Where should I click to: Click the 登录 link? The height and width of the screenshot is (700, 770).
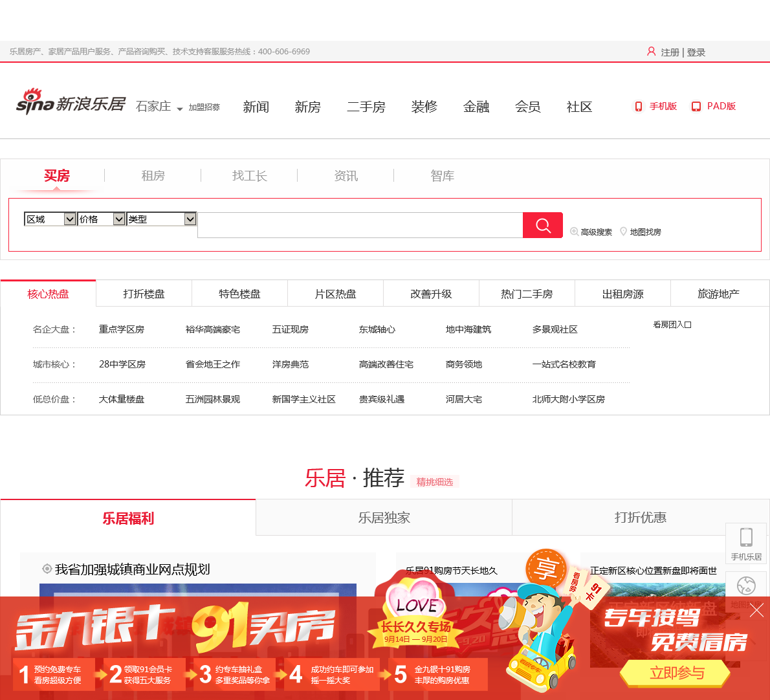696,52
